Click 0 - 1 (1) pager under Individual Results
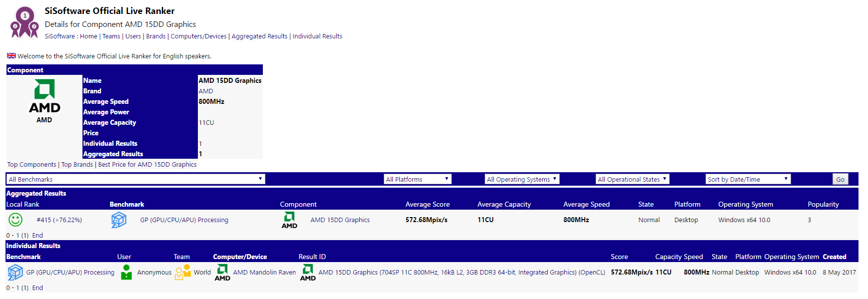The height and width of the screenshot is (299, 868). coord(17,288)
